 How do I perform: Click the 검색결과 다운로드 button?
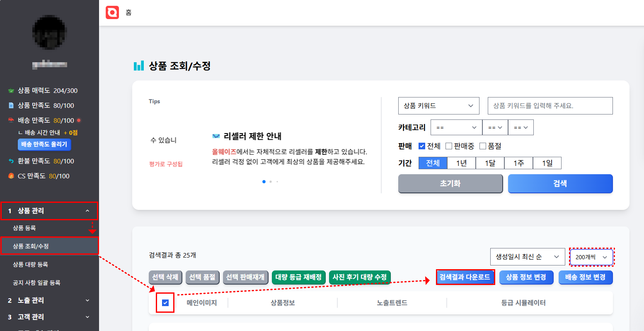click(465, 277)
